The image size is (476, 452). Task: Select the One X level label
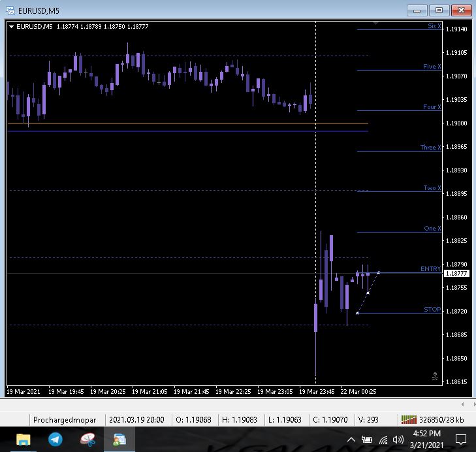pyautogui.click(x=432, y=228)
